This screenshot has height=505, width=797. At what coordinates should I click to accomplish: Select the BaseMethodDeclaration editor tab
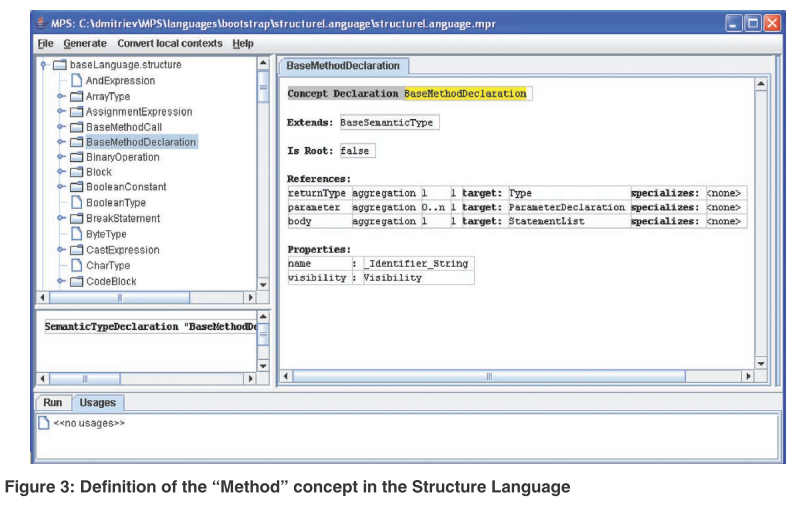[343, 66]
